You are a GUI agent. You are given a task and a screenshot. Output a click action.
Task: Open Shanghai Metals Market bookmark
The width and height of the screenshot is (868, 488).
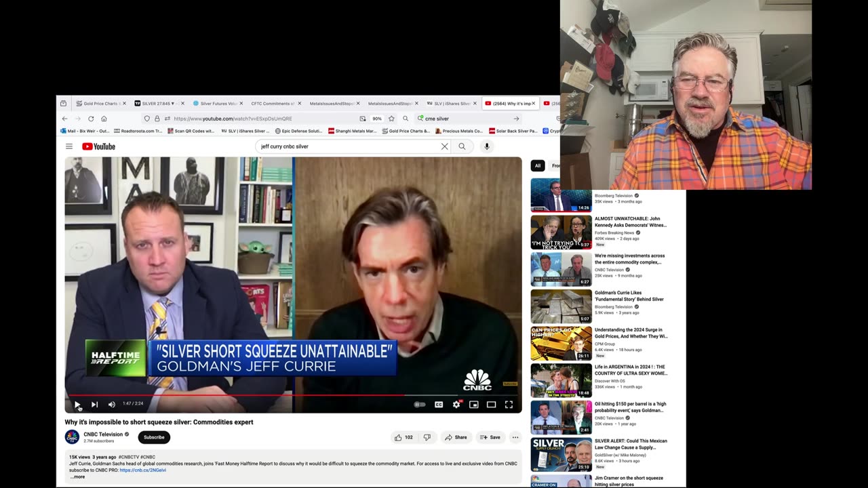pos(353,131)
